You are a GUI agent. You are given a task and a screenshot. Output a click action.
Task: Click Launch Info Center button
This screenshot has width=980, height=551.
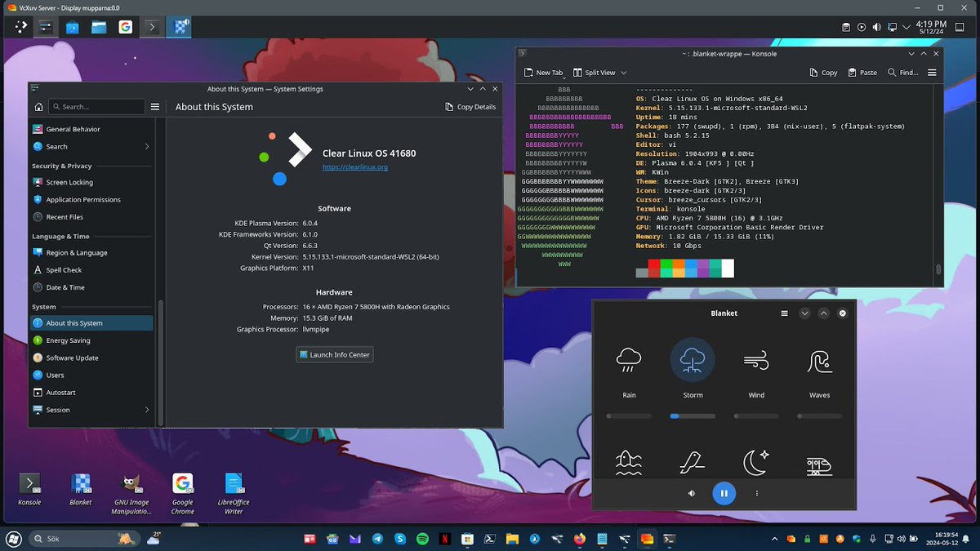click(x=335, y=354)
